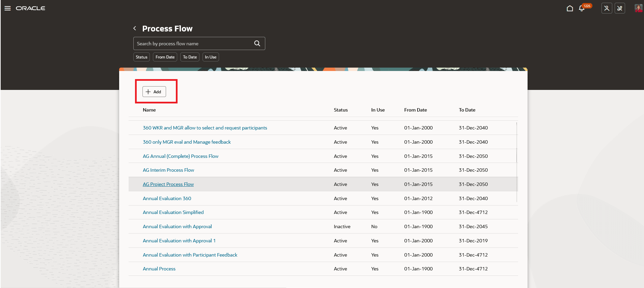This screenshot has width=644, height=288.
Task: Go to the Home icon
Action: tap(570, 8)
